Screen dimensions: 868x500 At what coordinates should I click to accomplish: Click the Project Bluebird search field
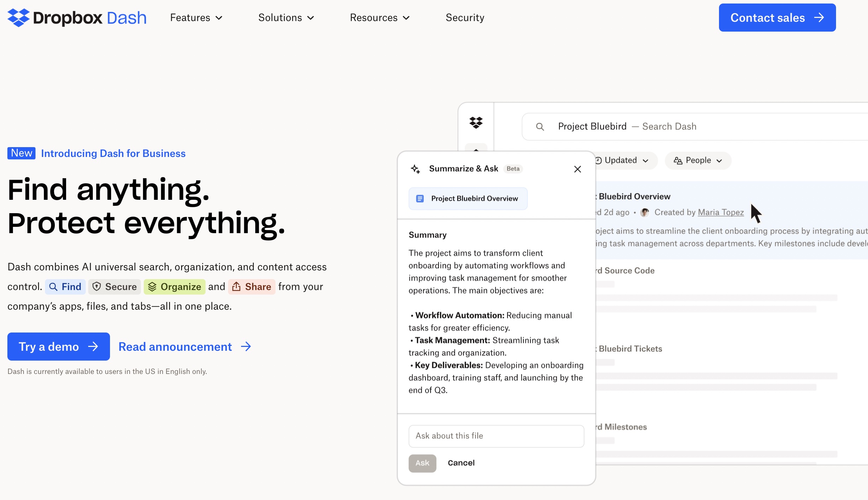point(695,126)
